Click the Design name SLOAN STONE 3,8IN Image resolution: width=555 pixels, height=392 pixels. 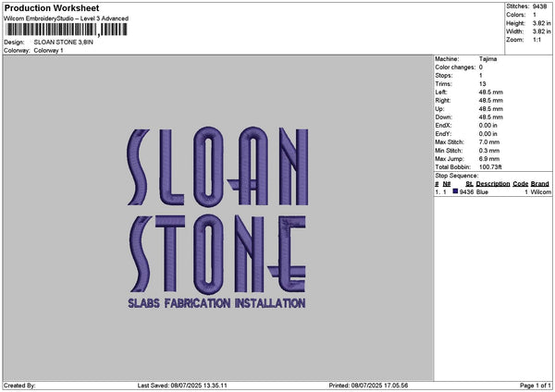[63, 43]
